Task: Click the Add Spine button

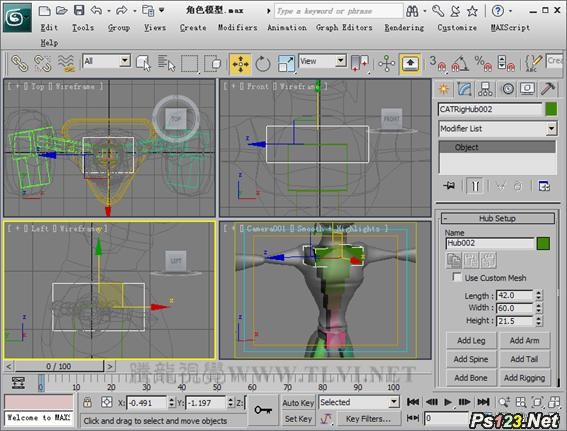Action: coord(471,359)
